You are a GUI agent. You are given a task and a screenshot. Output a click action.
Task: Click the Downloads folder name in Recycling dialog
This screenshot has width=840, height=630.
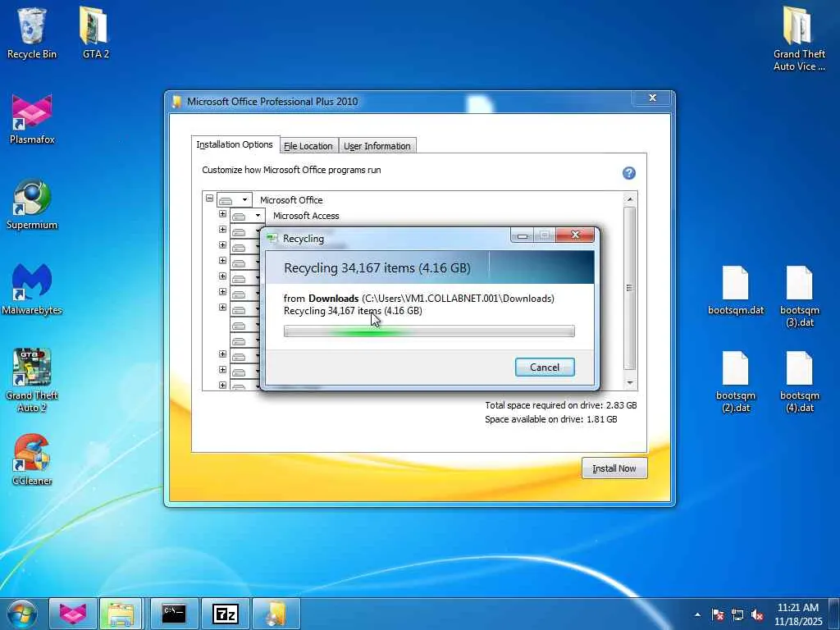pyautogui.click(x=333, y=299)
